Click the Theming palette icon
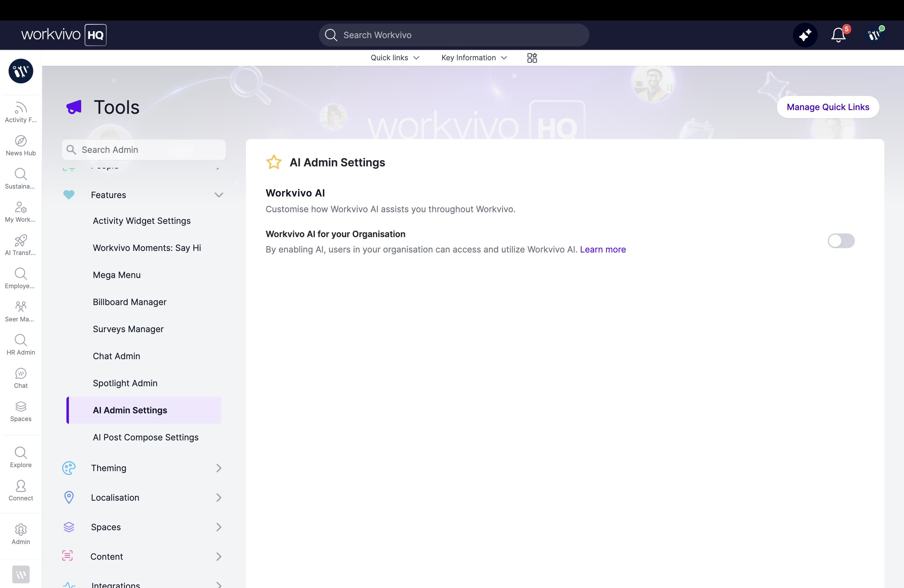The image size is (904, 588). 69,468
